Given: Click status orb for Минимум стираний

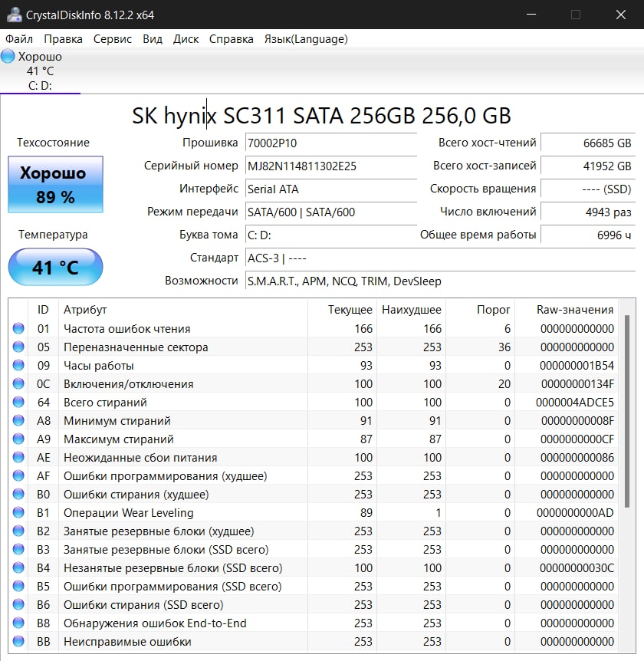Looking at the screenshot, I should pyautogui.click(x=18, y=420).
